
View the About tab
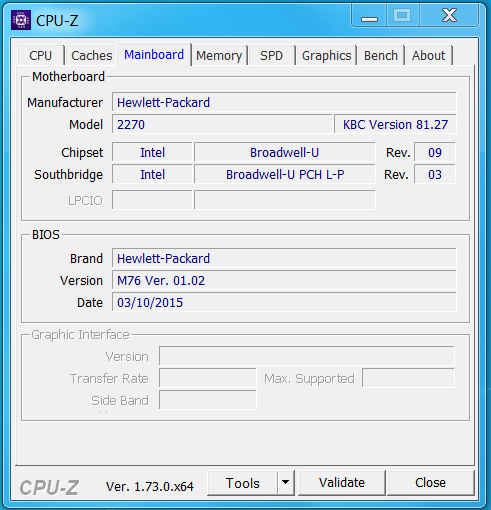428,55
